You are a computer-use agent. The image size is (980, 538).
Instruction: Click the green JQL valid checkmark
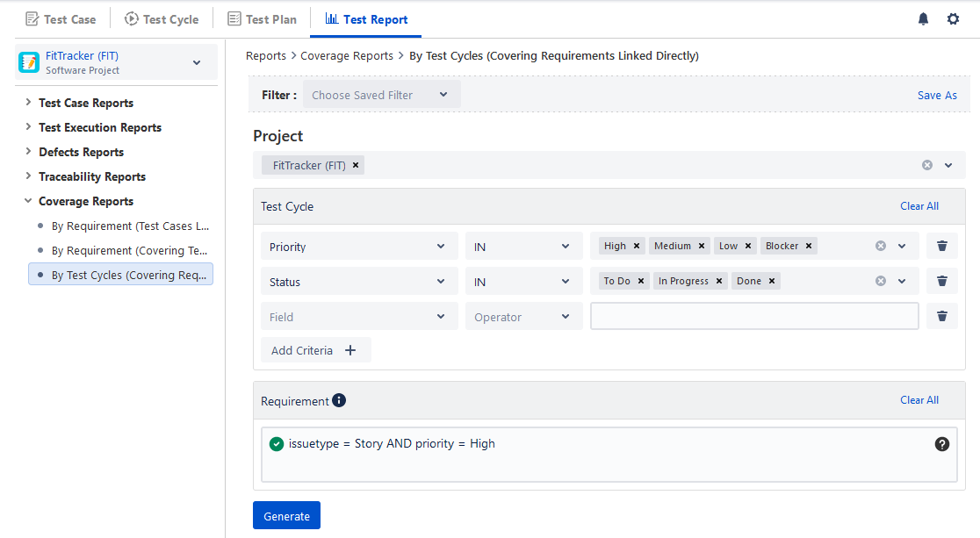pyautogui.click(x=277, y=443)
